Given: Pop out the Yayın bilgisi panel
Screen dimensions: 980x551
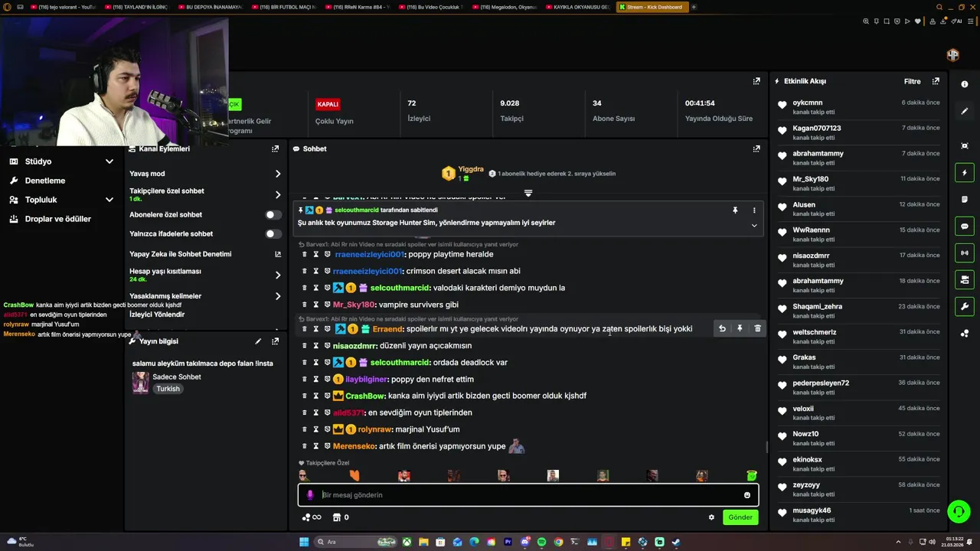Looking at the screenshot, I should [x=275, y=341].
